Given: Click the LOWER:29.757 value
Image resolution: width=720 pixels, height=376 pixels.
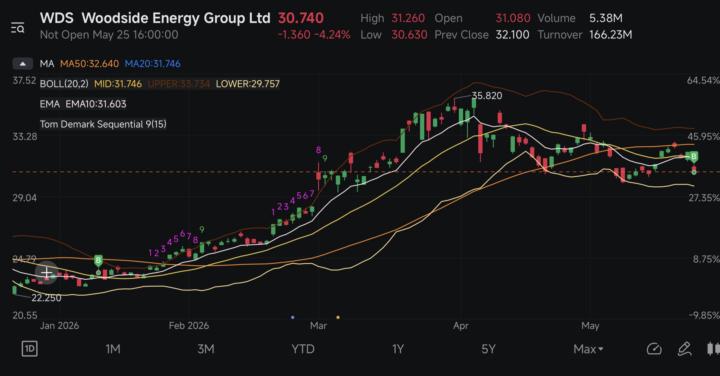Looking at the screenshot, I should coord(248,84).
